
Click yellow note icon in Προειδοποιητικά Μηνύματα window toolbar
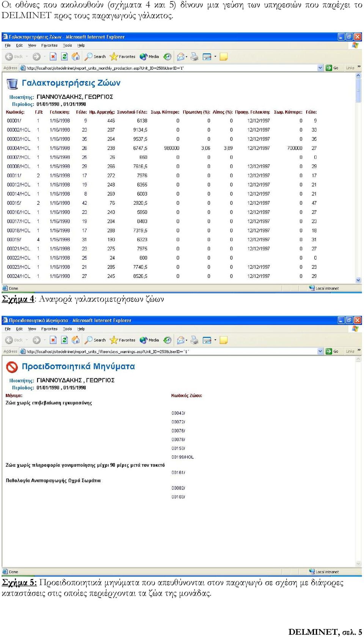[x=224, y=340]
